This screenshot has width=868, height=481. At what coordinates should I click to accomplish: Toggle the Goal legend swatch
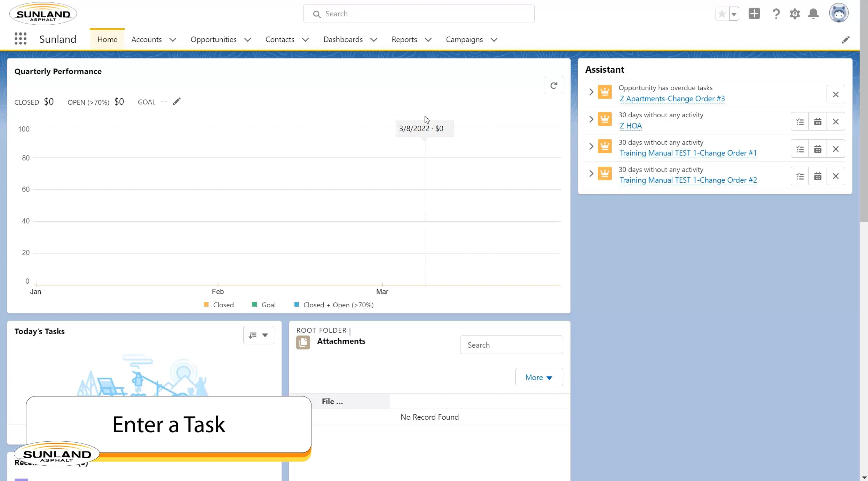[x=255, y=305]
